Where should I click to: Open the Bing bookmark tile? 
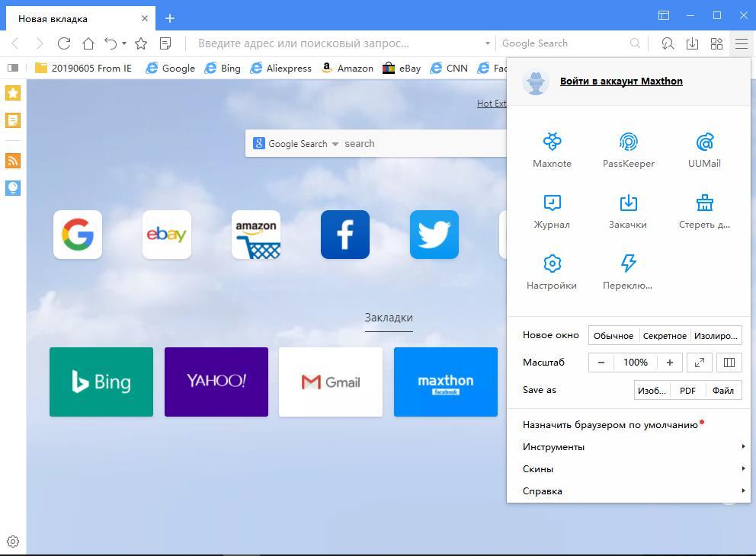(101, 382)
